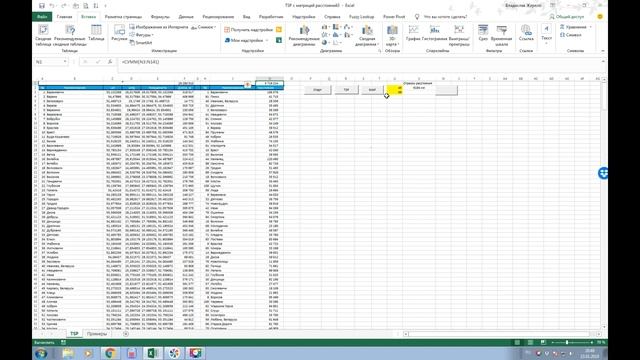Open Excel from the Windows taskbar
This screenshot has width=640, height=360.
(x=153, y=353)
